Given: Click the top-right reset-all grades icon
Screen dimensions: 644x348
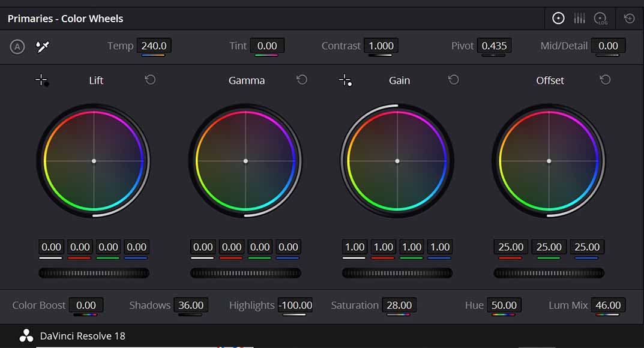Looking at the screenshot, I should pyautogui.click(x=629, y=18).
